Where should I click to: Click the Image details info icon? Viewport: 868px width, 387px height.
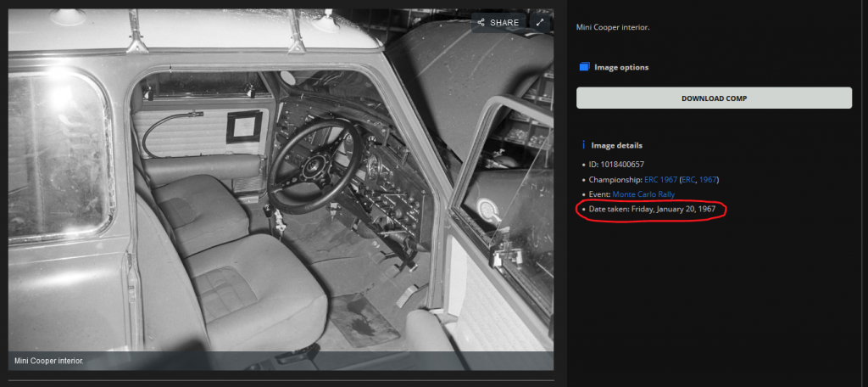[584, 145]
